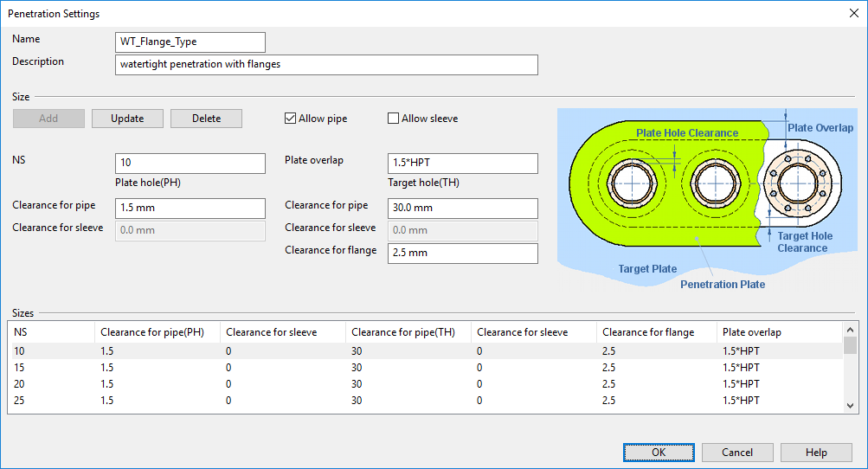Click the Clearance for flange field

tap(463, 254)
